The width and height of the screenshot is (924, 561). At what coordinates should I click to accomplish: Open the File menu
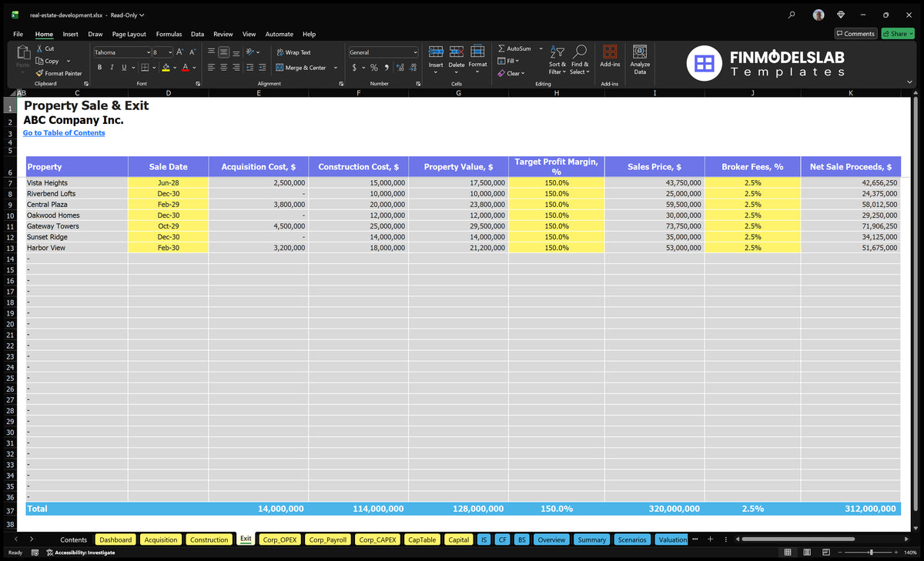coord(18,34)
